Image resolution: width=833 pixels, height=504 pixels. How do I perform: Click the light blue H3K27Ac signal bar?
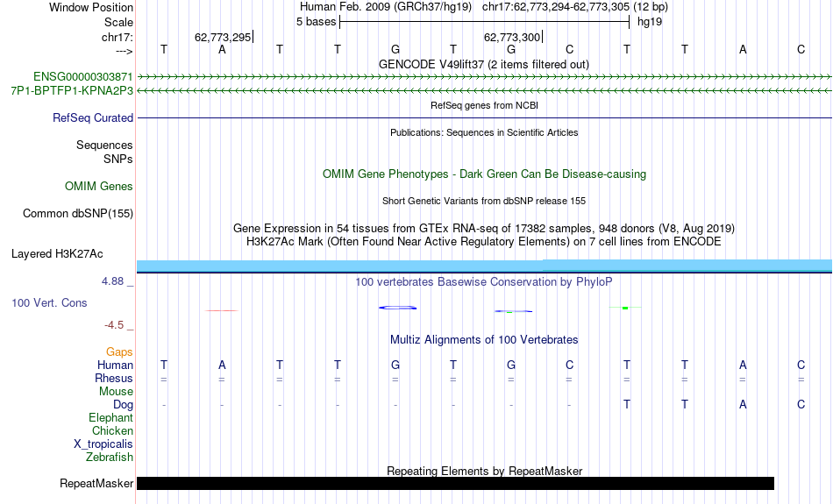(484, 266)
